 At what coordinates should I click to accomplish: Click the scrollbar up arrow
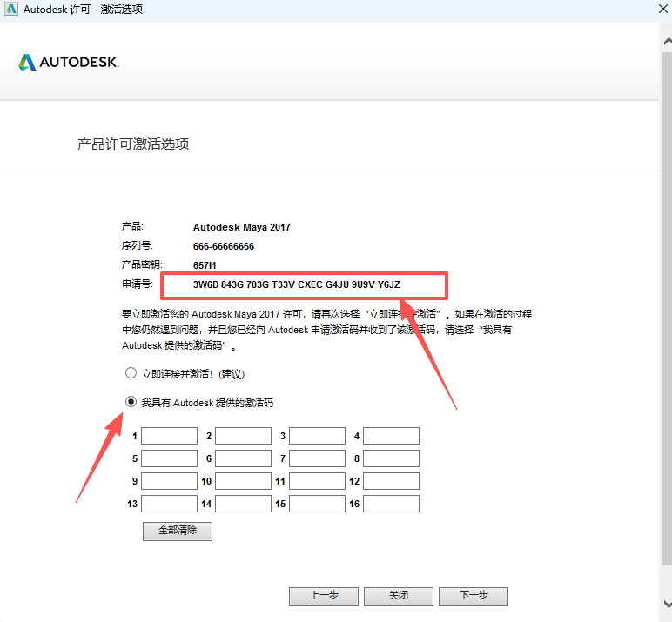point(667,41)
